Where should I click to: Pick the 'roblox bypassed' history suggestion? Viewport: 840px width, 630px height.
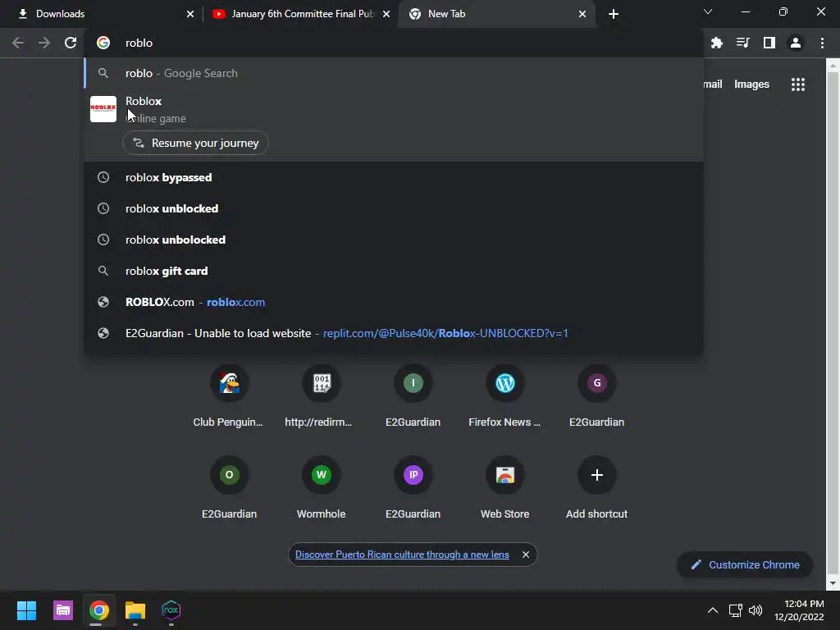point(394,177)
